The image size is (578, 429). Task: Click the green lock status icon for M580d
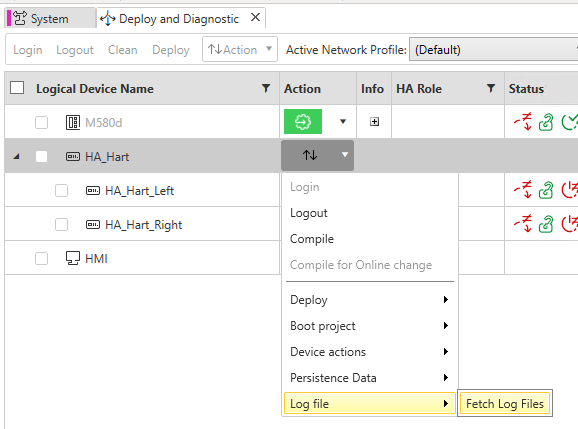[x=546, y=122]
